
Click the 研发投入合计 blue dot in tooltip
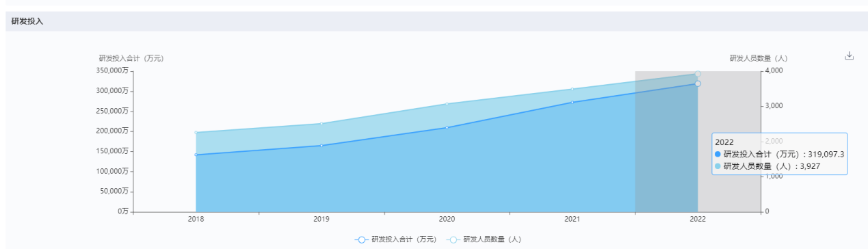tap(718, 154)
